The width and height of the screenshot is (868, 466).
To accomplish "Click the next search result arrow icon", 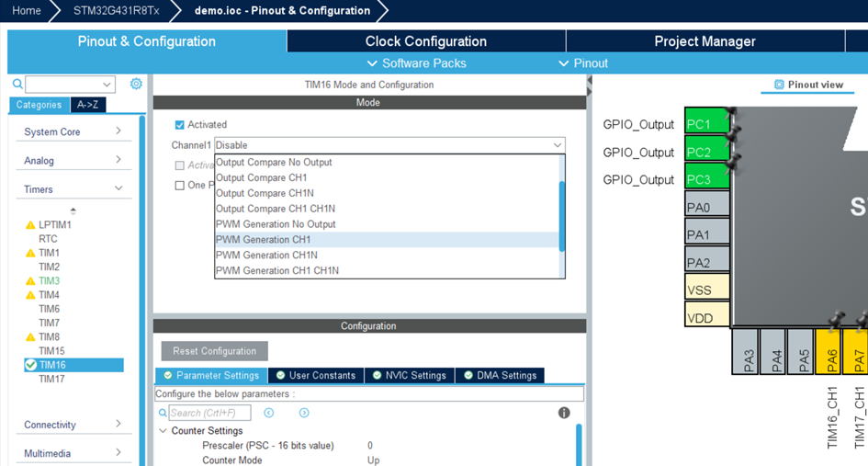I will tap(304, 413).
